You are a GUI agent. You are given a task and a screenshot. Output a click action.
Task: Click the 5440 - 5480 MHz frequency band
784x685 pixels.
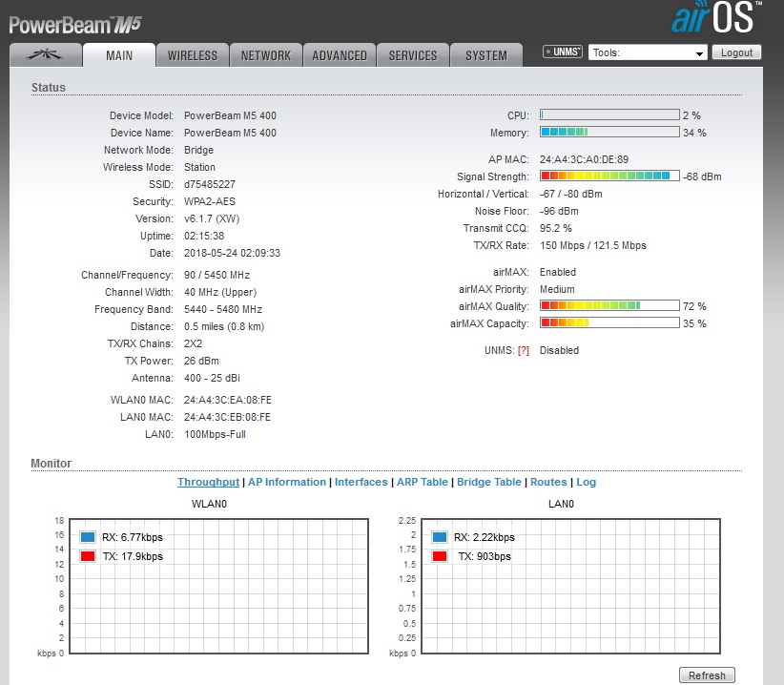pos(223,309)
